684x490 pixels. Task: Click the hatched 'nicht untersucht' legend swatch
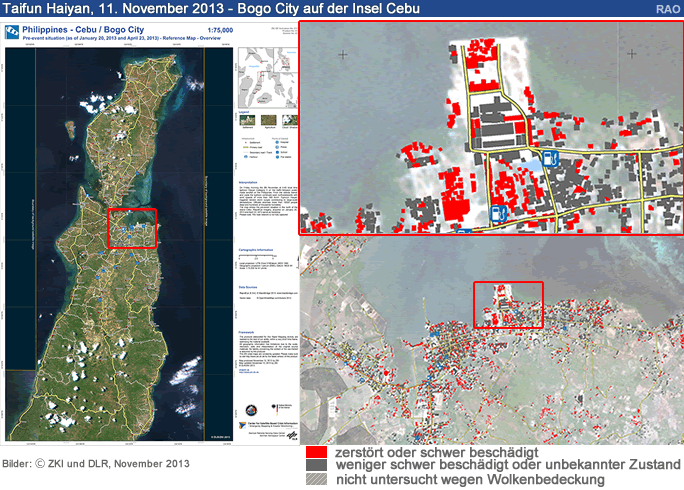318,480
